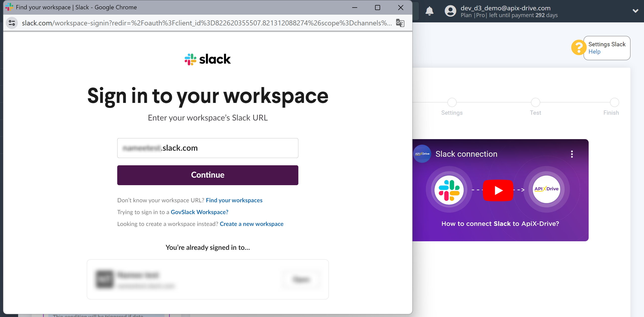Click the Find your workspaces link
Viewport: 644px width, 317px height.
(x=234, y=200)
